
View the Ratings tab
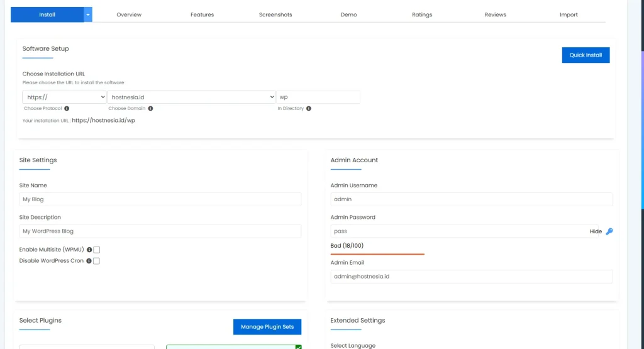tap(422, 14)
